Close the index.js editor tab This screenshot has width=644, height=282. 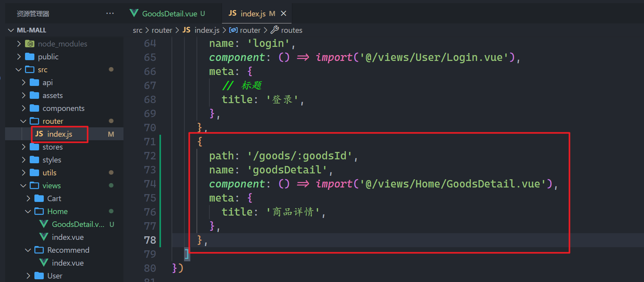284,13
